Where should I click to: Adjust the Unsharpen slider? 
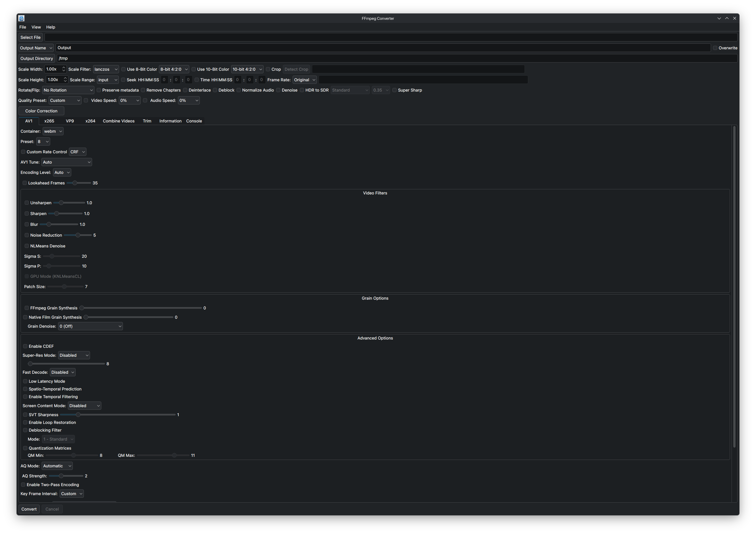69,203
